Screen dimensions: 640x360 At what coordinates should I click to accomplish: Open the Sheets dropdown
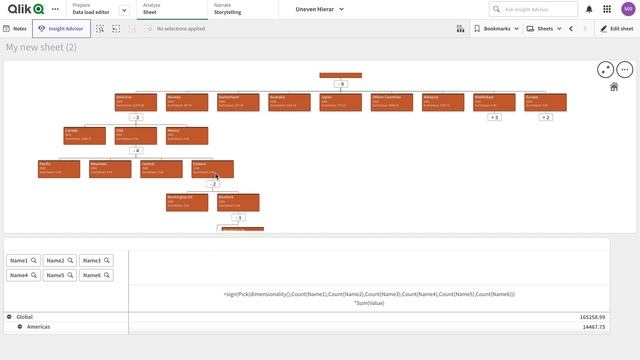(544, 29)
